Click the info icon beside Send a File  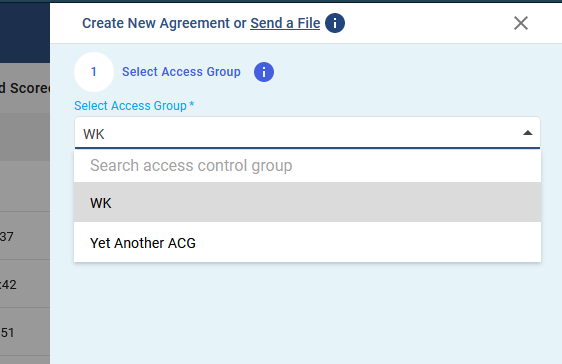pos(335,23)
